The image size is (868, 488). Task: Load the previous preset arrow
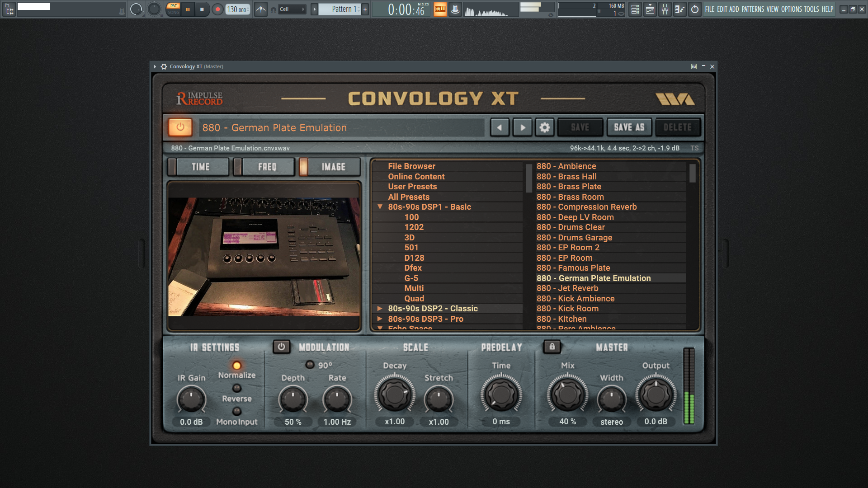pyautogui.click(x=500, y=127)
